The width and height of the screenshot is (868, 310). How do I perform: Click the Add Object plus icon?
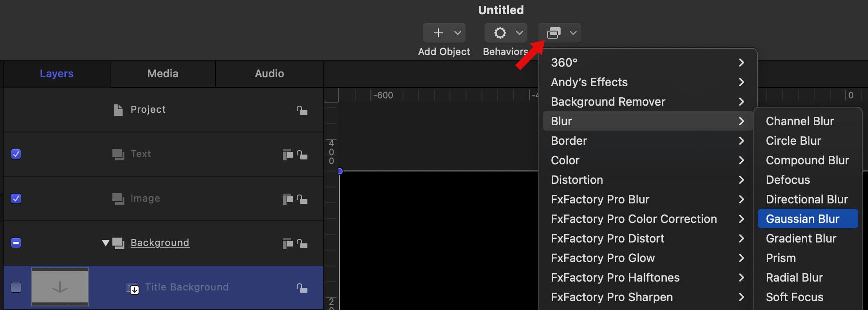pos(438,33)
